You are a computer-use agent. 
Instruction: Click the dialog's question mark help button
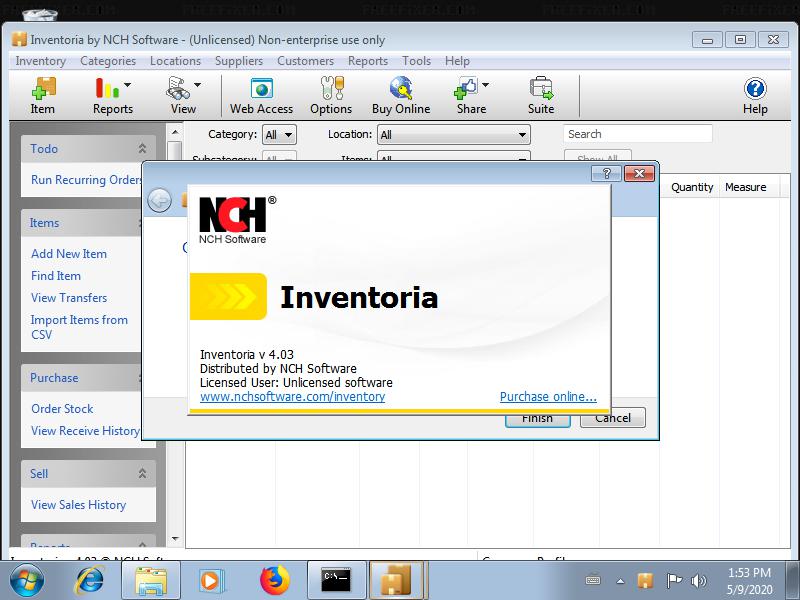coord(606,173)
